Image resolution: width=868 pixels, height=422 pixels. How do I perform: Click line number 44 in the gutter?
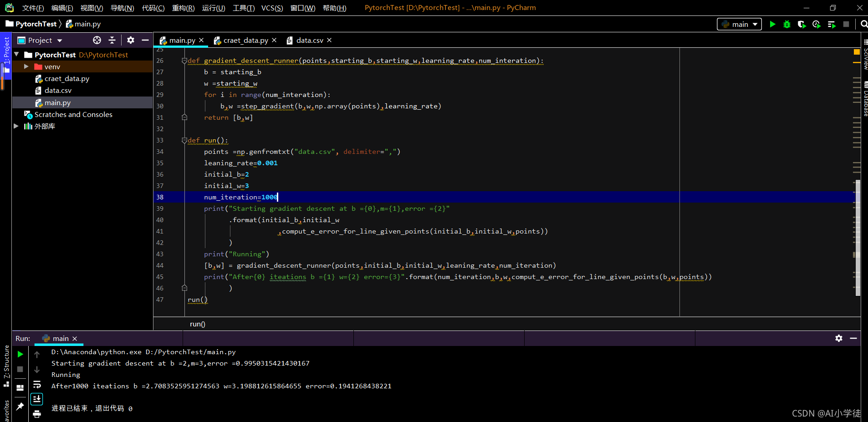[x=160, y=265]
